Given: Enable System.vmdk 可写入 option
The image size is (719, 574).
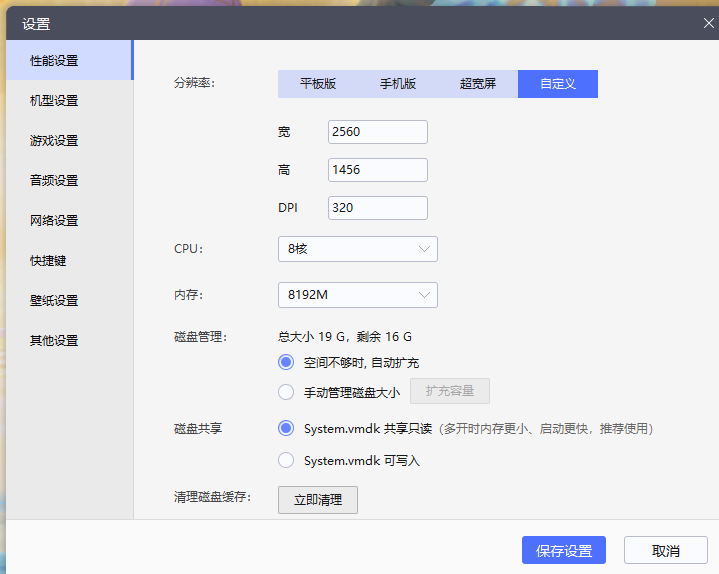Looking at the screenshot, I should point(286,460).
